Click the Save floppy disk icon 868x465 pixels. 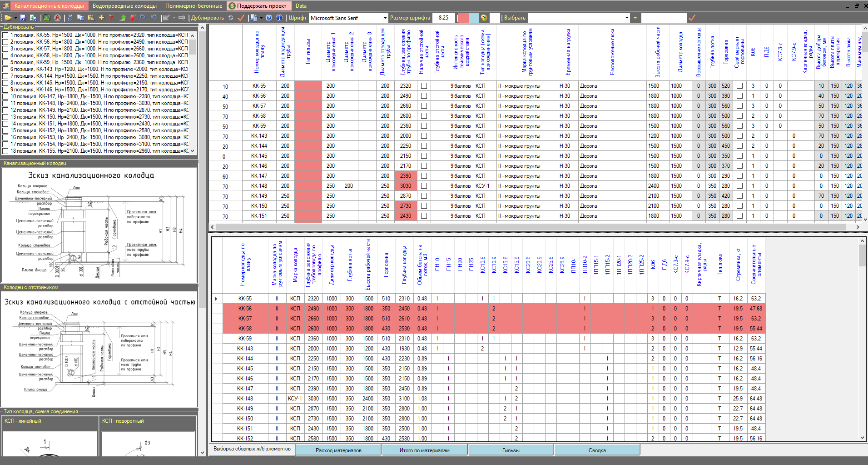23,18
